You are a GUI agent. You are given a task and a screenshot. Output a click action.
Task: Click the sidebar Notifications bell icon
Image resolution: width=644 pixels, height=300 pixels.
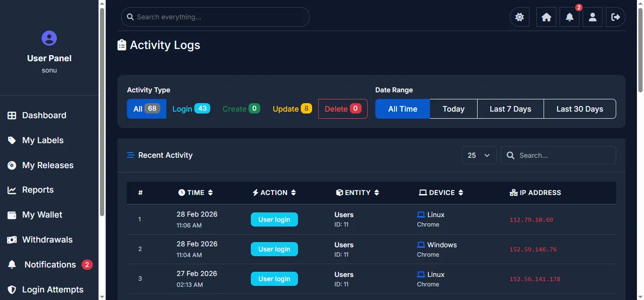[12, 265]
